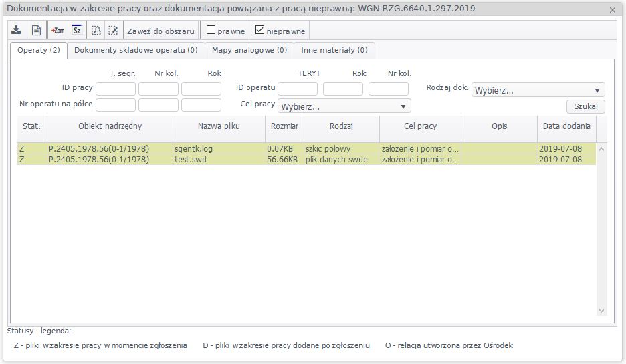This screenshot has height=364, width=626.
Task: Sort by the Nazwa pliku column header
Action: [x=218, y=126]
